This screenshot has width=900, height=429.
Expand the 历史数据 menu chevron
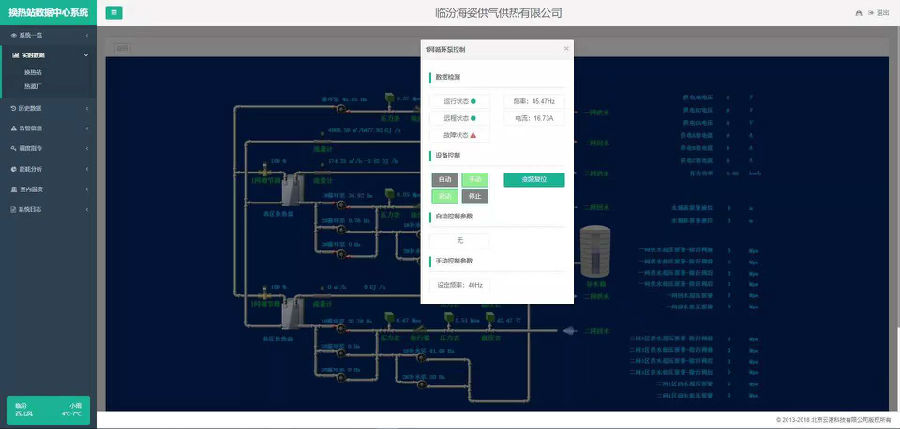point(87,108)
